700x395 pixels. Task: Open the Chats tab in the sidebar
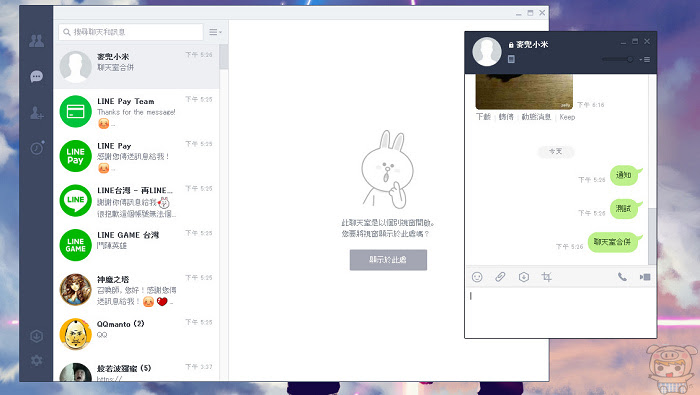(x=36, y=76)
